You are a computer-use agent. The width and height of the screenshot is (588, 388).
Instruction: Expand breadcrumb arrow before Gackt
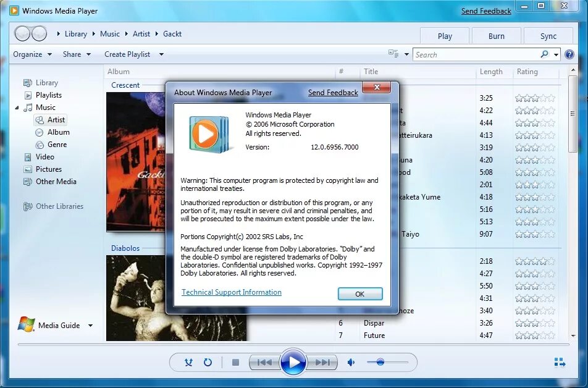[x=157, y=34]
